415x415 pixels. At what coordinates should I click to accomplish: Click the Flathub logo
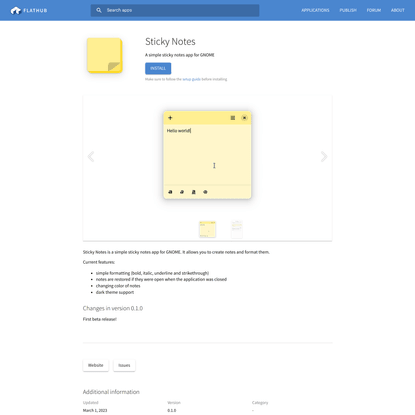pyautogui.click(x=29, y=10)
